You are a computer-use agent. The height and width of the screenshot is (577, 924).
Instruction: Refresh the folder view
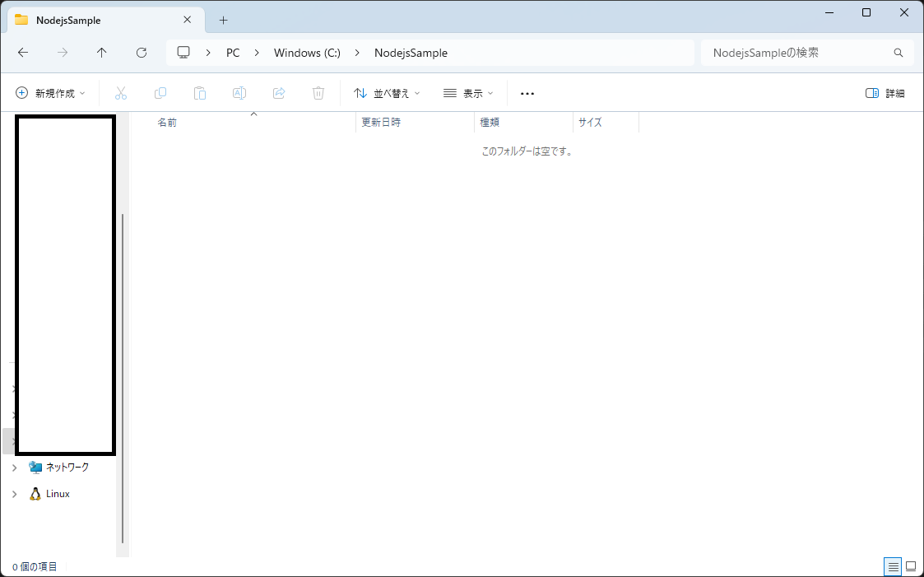click(141, 52)
